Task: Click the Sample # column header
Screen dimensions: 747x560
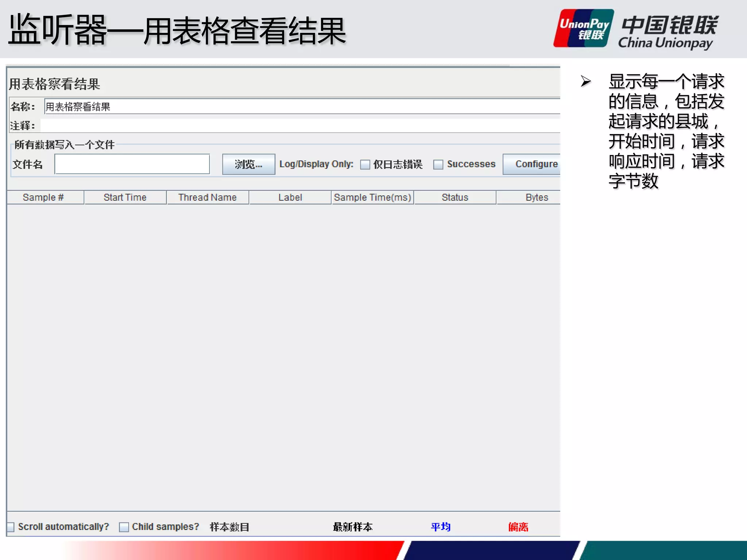Action: pos(46,197)
